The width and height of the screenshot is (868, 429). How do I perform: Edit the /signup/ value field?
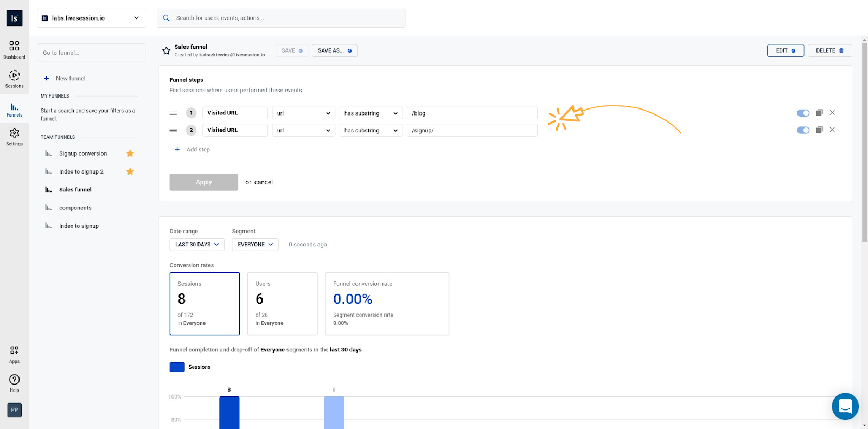coord(472,130)
